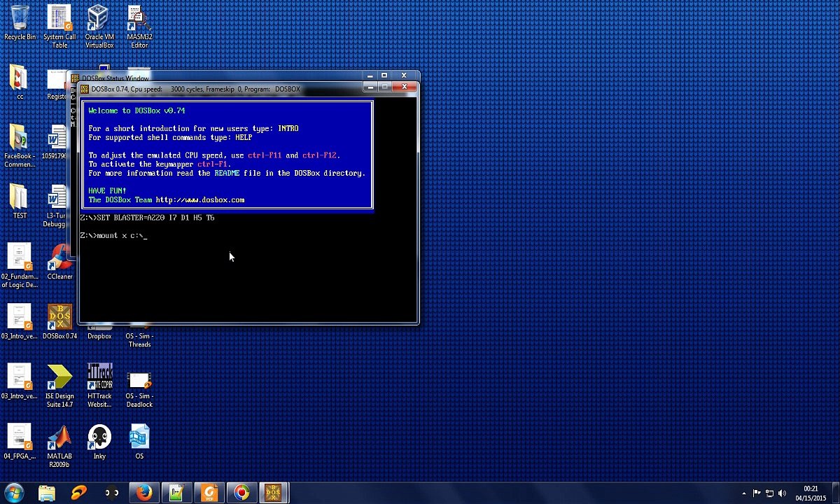Screen dimensions: 840x504
Task: Open Windows Explorer from taskbar
Action: 46,493
